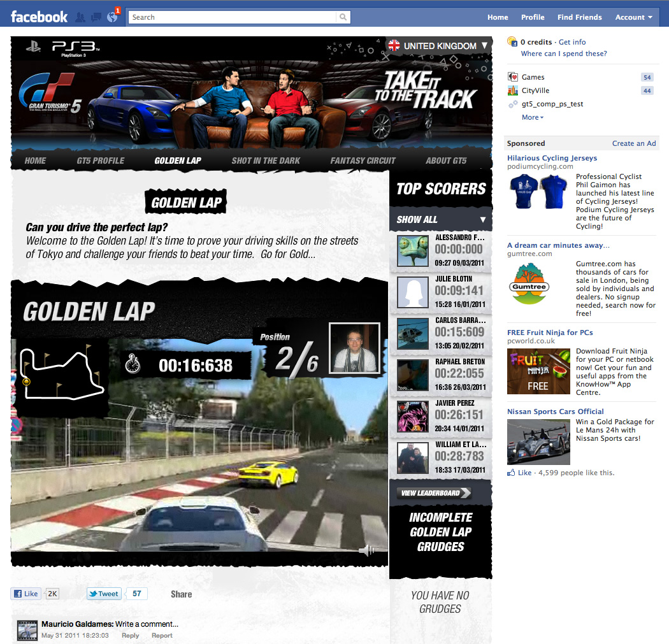Click the United Kingdom flag icon

pos(394,45)
